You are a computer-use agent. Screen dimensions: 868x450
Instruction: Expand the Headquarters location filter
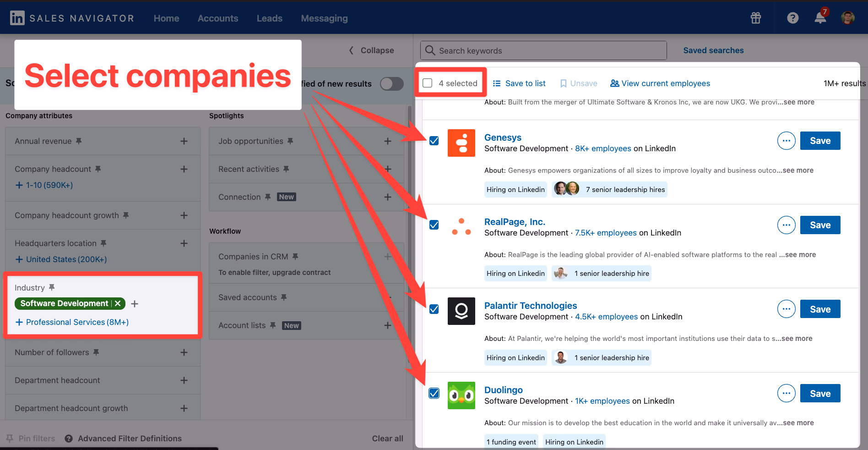pyautogui.click(x=184, y=243)
